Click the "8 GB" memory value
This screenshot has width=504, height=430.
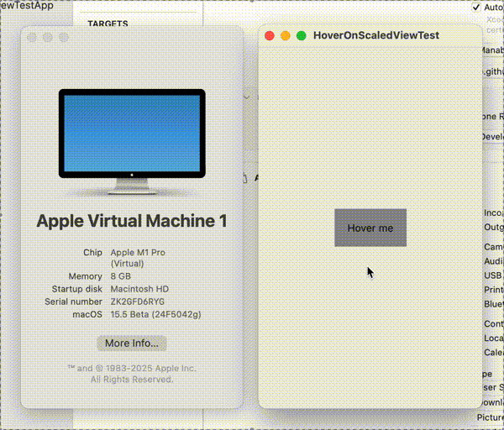click(x=120, y=276)
